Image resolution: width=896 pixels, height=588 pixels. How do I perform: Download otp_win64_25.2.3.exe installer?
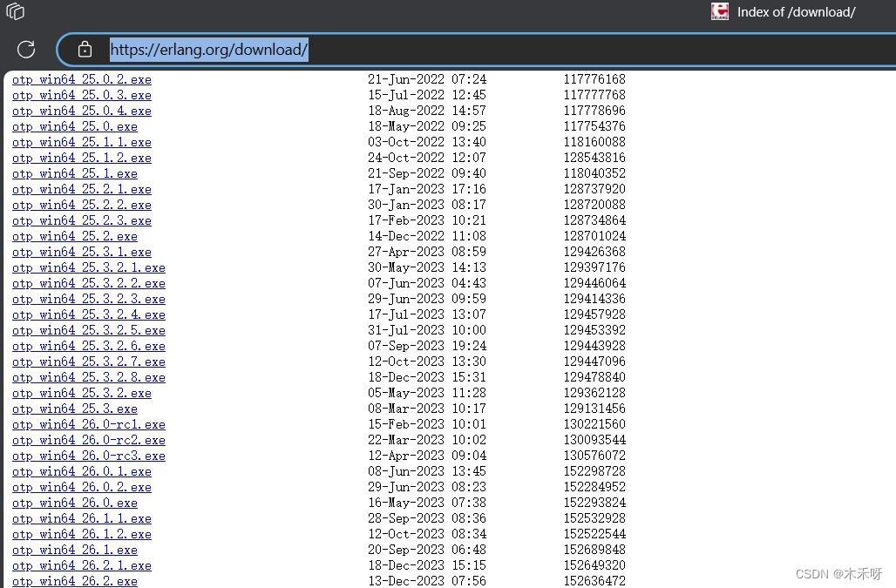[82, 220]
